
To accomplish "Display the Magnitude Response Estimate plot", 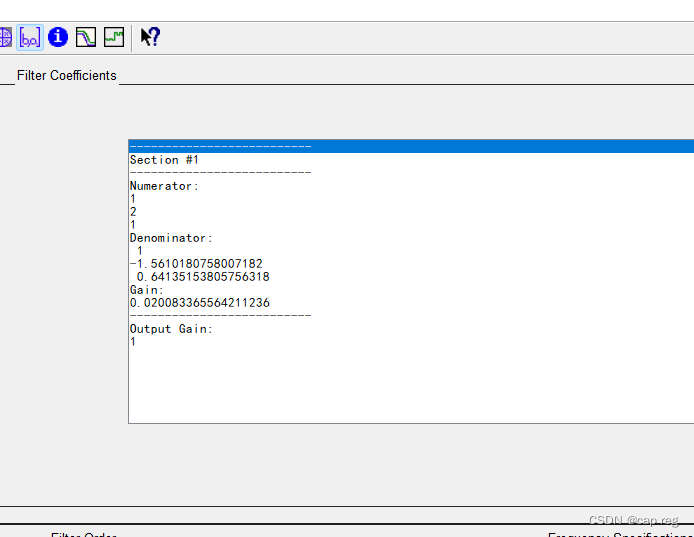I will pyautogui.click(x=86, y=37).
